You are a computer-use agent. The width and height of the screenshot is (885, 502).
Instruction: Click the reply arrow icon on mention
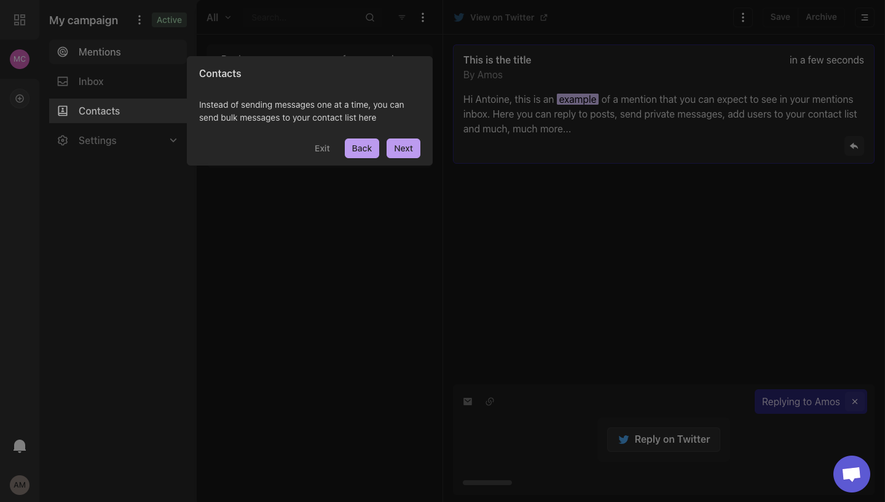pos(854,146)
